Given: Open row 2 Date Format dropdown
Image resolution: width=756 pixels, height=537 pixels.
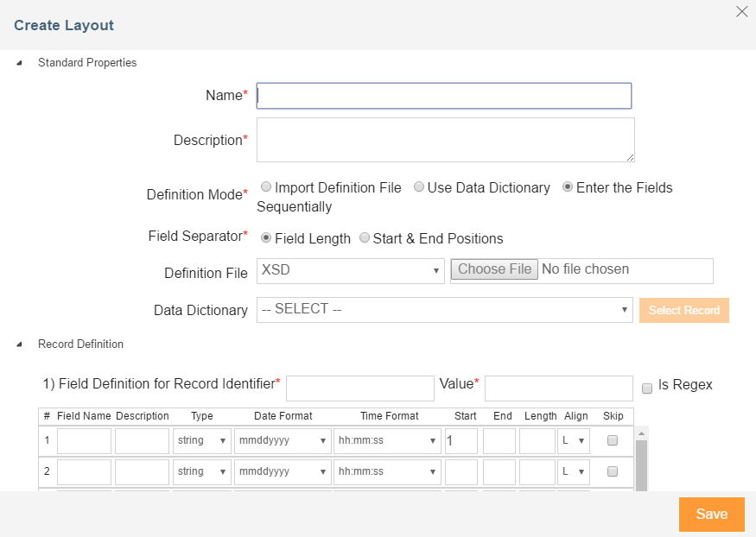Looking at the screenshot, I should click(x=283, y=471).
